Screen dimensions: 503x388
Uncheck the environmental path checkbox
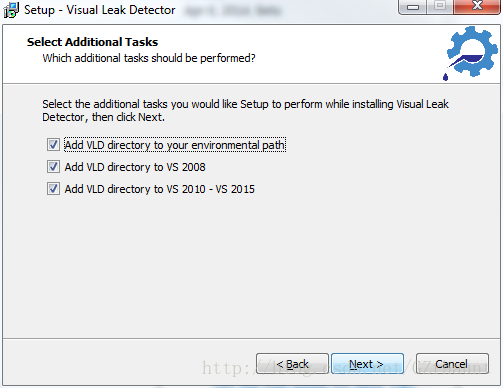53,145
